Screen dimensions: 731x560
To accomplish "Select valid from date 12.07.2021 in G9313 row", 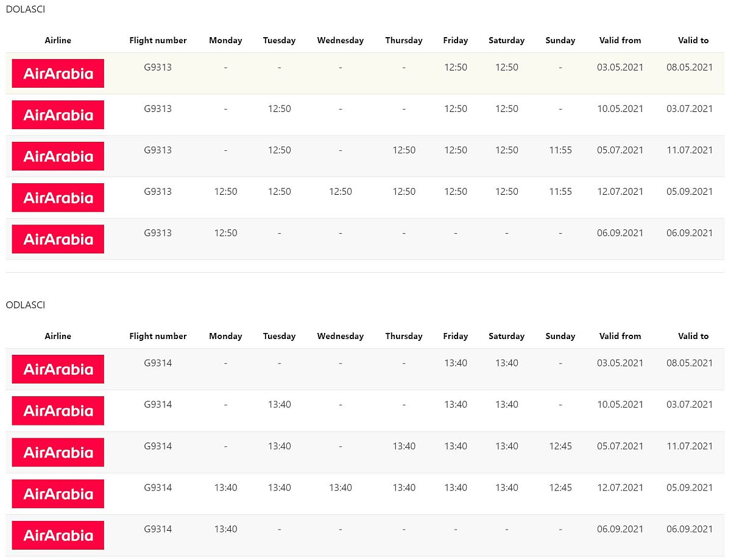I will coord(620,191).
